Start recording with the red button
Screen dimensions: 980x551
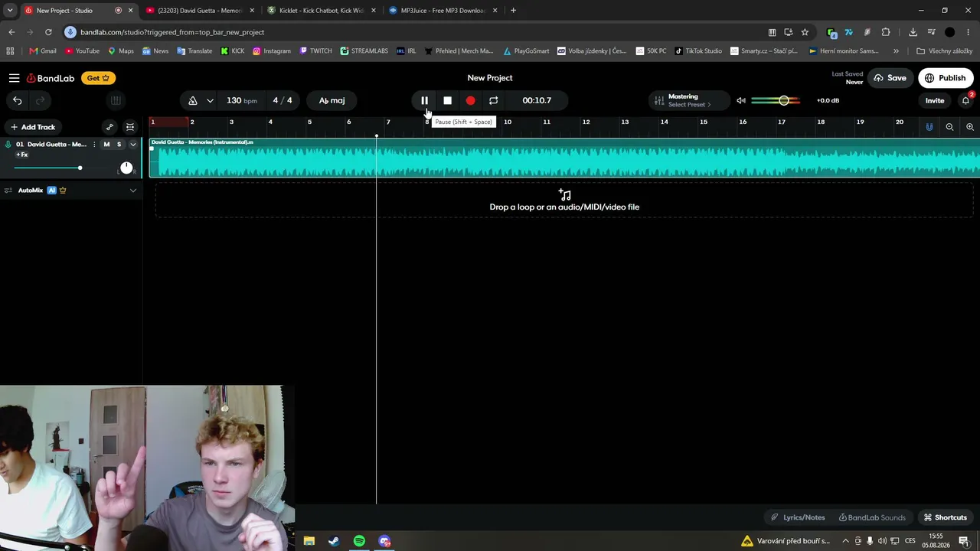[x=470, y=100]
